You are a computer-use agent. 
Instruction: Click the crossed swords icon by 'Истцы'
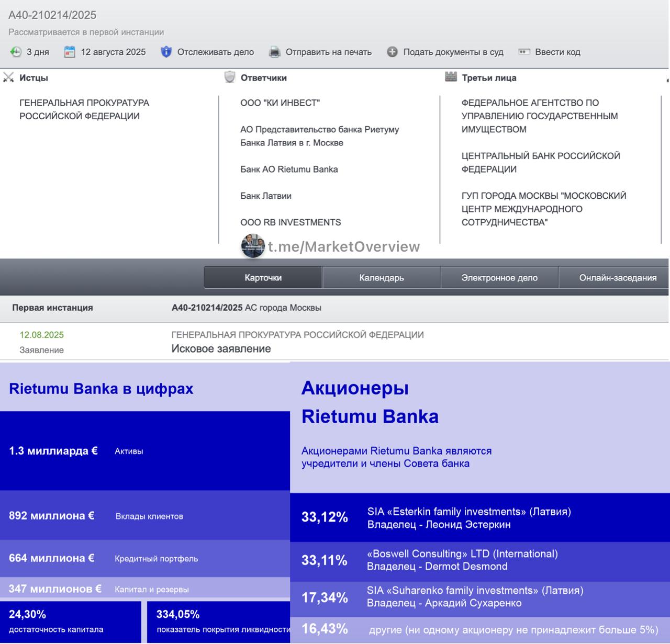8,77
